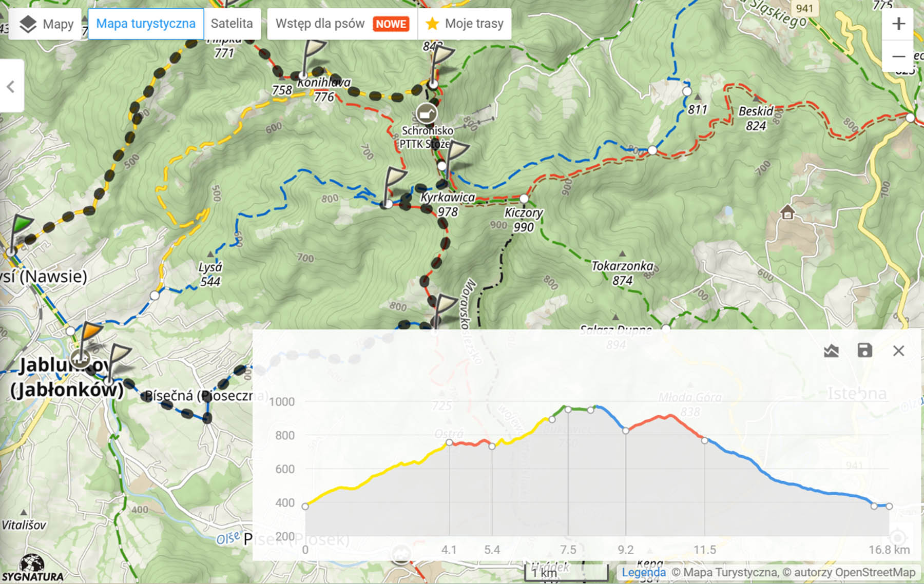Select the 9.2 km profile waypoint
The image size is (924, 584).
coord(625,431)
